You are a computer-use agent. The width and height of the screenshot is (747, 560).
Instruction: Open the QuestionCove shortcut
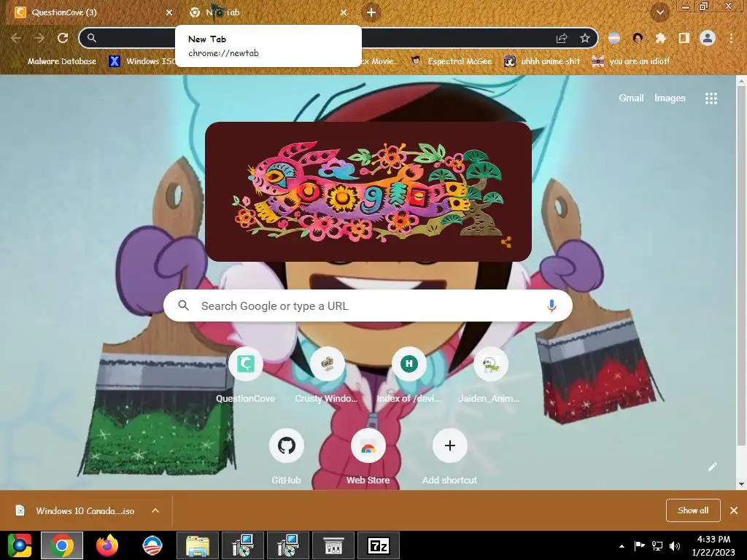coord(245,376)
